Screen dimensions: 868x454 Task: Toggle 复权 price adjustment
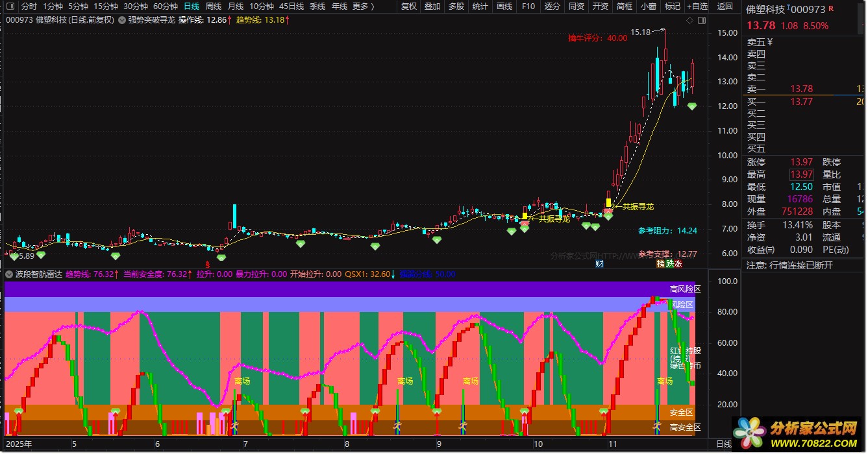(x=409, y=6)
